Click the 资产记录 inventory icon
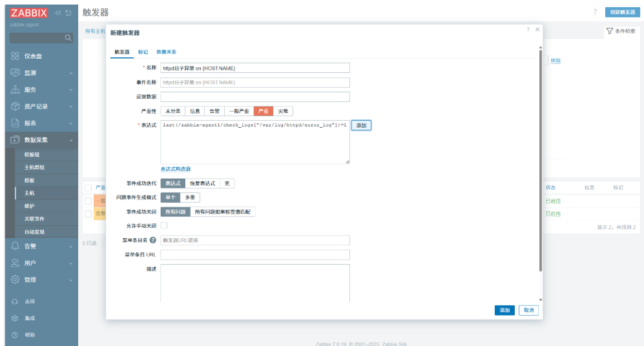 click(x=16, y=107)
